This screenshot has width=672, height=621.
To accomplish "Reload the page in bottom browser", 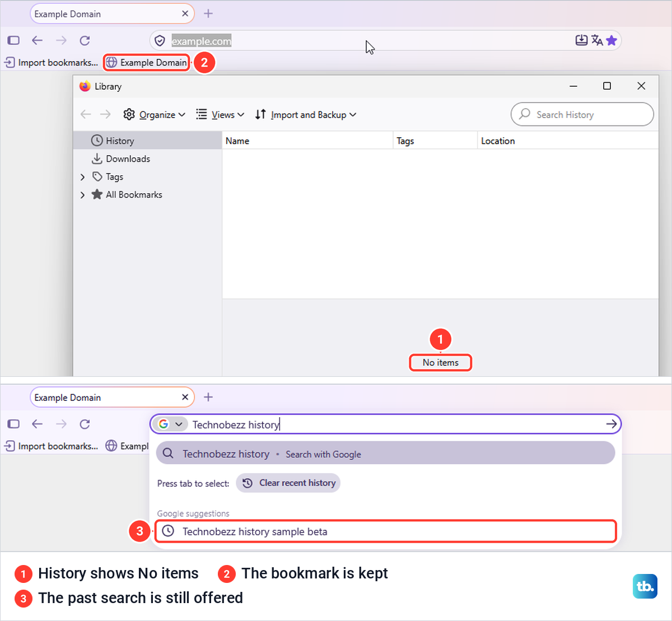I will pos(85,424).
